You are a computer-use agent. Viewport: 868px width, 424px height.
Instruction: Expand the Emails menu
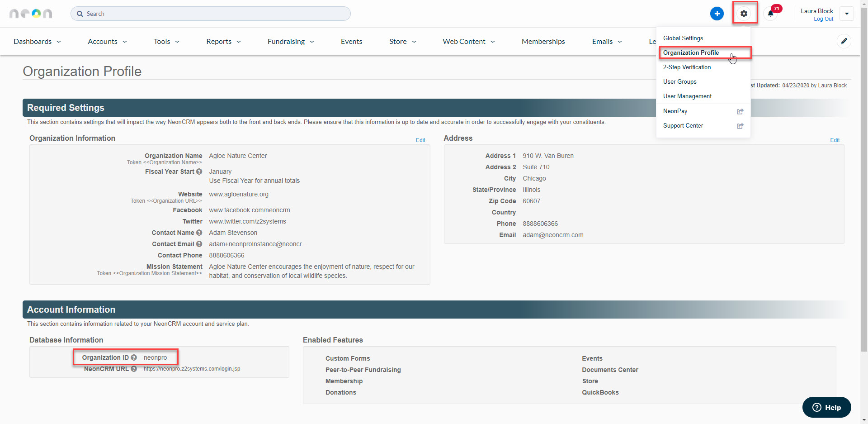[607, 41]
